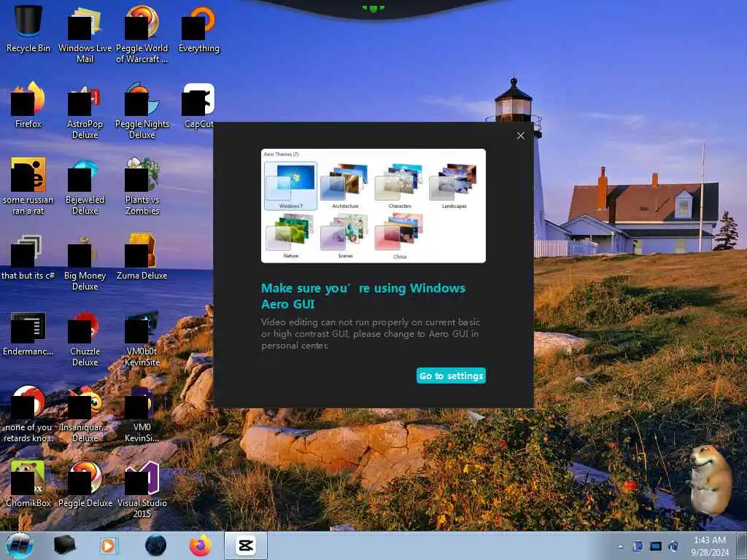This screenshot has height=560, width=747.
Task: Switch to CapCut taskbar button
Action: [246, 545]
